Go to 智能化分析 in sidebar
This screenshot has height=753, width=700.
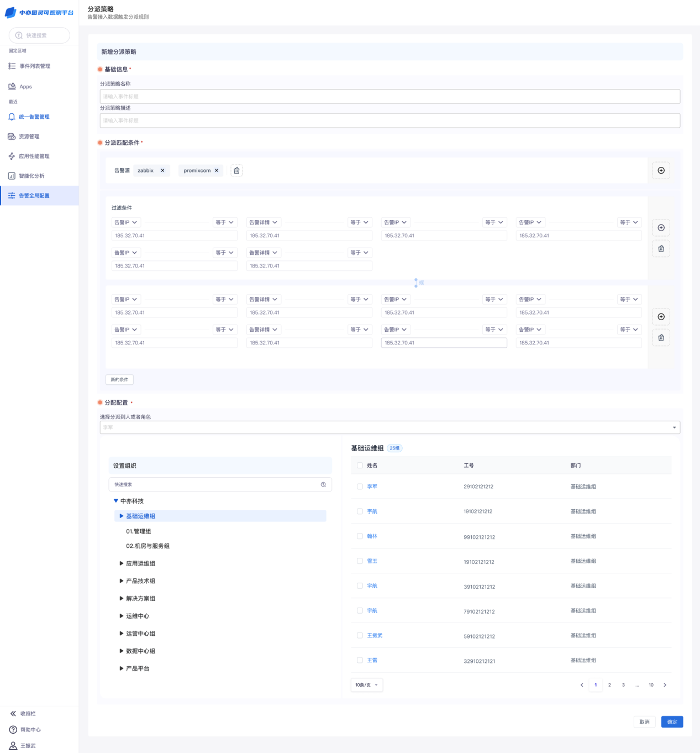pyautogui.click(x=31, y=176)
